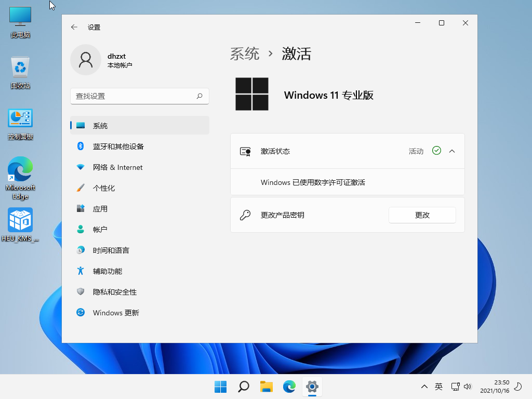Viewport: 532px width, 399px height.
Task: Click the search magnifier in the settings search box
Action: (199, 96)
